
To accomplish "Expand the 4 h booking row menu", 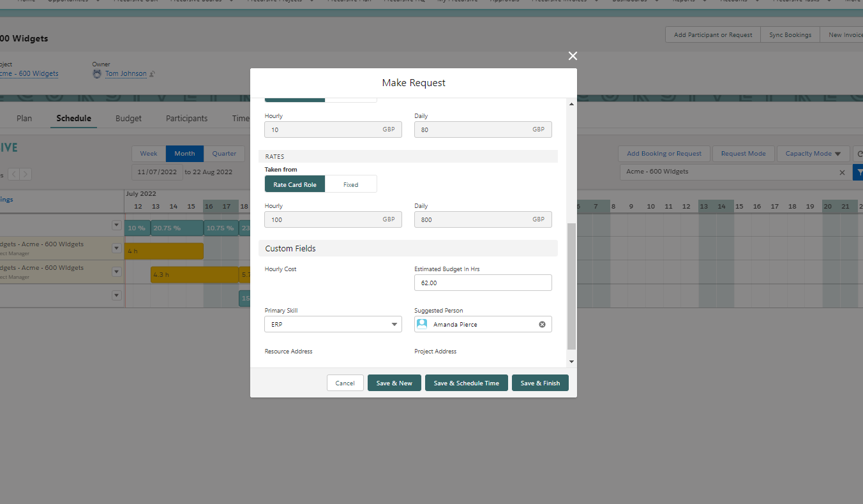I will pos(116,249).
